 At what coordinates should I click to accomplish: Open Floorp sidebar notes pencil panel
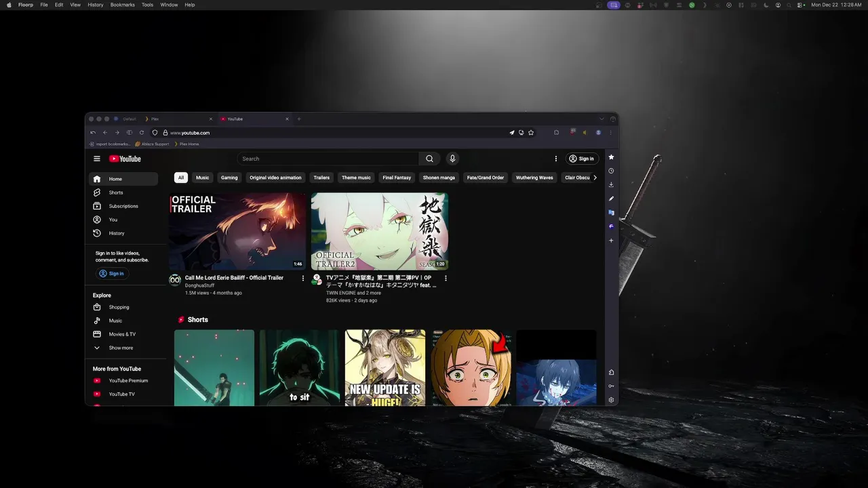click(x=611, y=199)
